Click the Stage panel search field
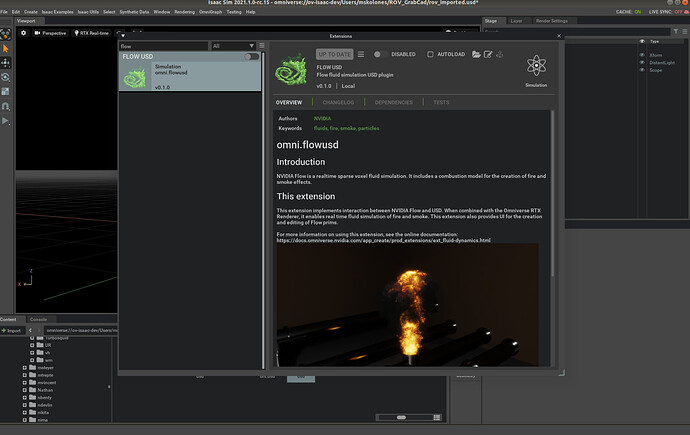Screen dimensions: 690x435 (x=577, y=31)
